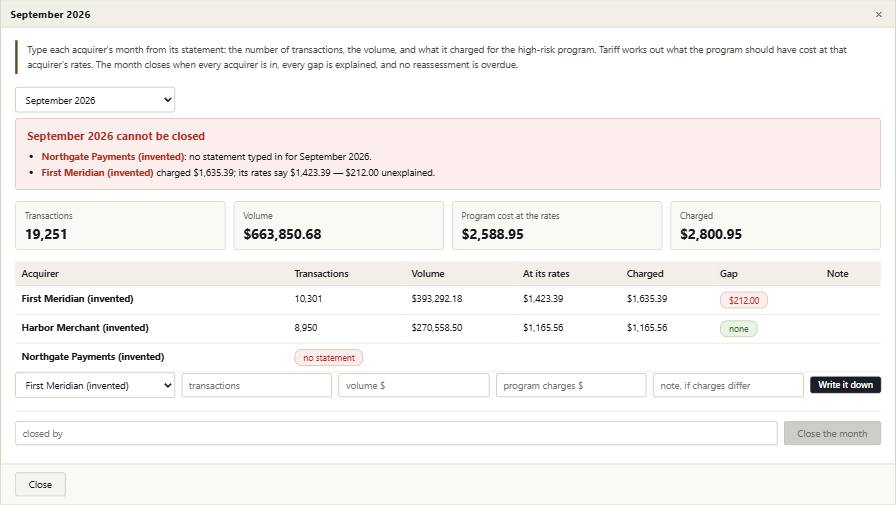Image resolution: width=896 pixels, height=505 pixels.
Task: Click the $663,850.68 volume card
Action: (x=338, y=225)
